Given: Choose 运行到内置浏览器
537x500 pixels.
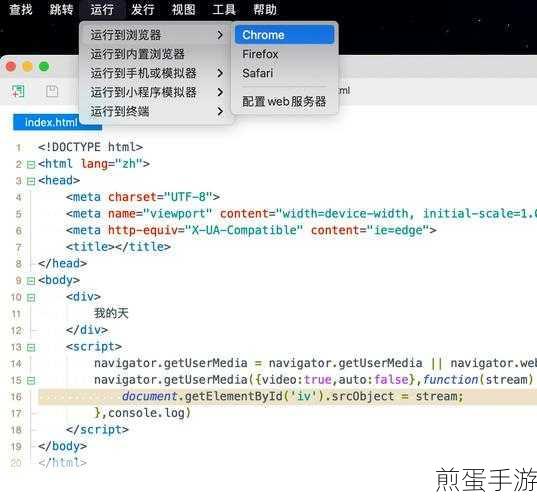Looking at the screenshot, I should [x=157, y=54].
